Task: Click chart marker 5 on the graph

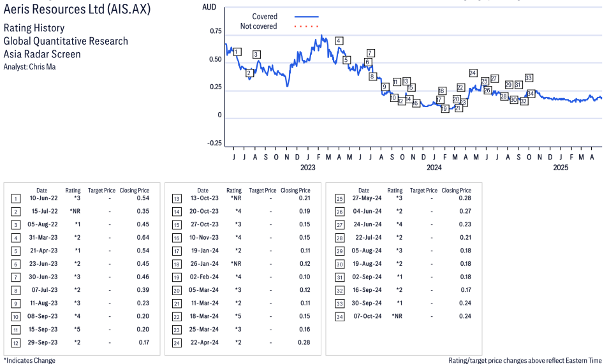Action: (x=346, y=60)
